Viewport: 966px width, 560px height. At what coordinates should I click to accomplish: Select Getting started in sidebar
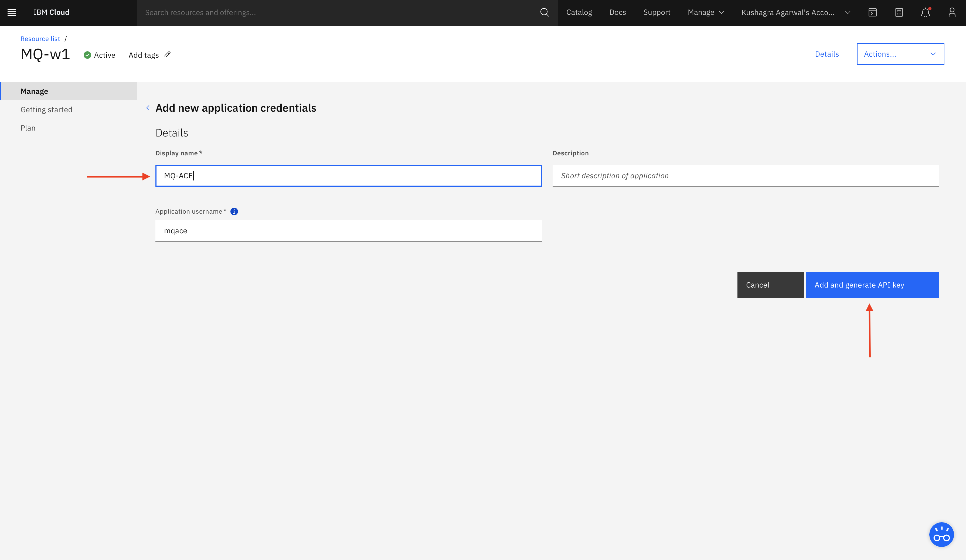point(46,110)
